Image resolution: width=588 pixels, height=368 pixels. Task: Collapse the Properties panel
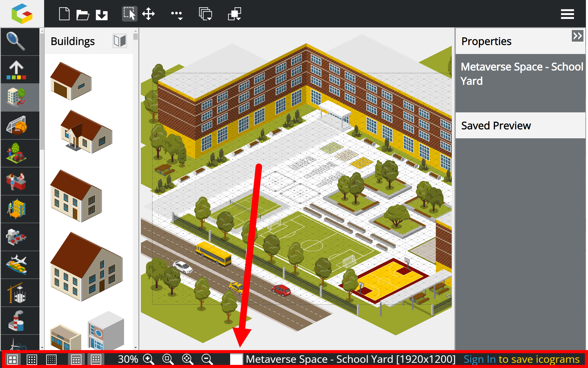pyautogui.click(x=577, y=36)
